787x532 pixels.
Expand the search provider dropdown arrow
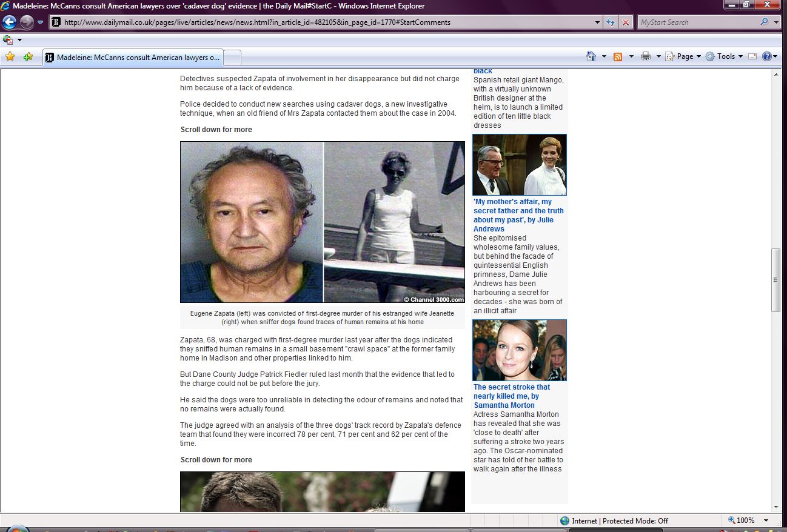777,22
